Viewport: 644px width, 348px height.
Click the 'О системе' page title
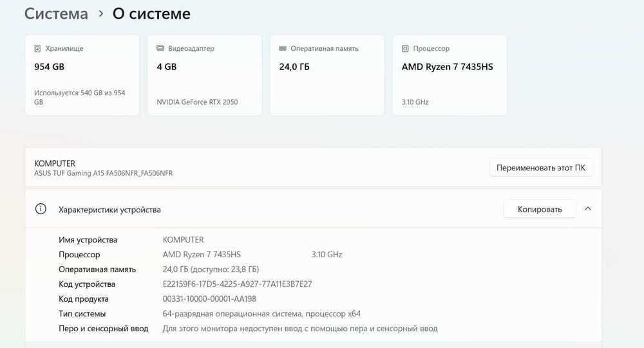tap(151, 14)
